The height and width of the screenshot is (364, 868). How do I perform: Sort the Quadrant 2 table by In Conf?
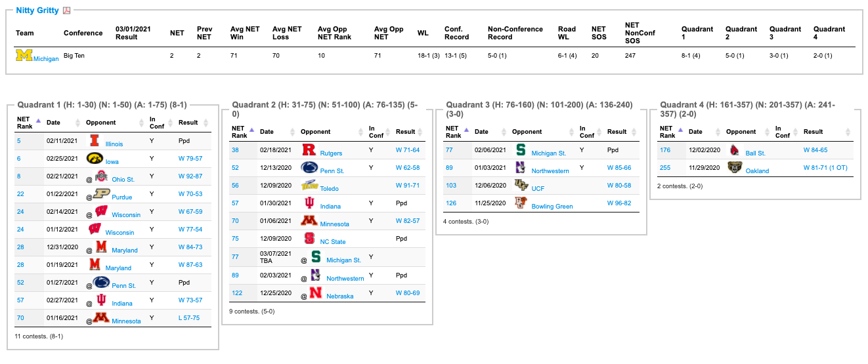coord(379,131)
